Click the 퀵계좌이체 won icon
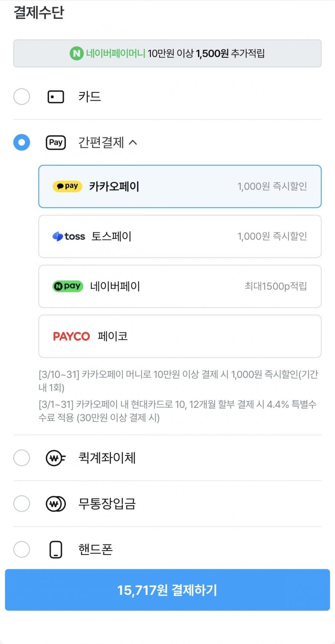The image size is (335, 644). (x=55, y=458)
